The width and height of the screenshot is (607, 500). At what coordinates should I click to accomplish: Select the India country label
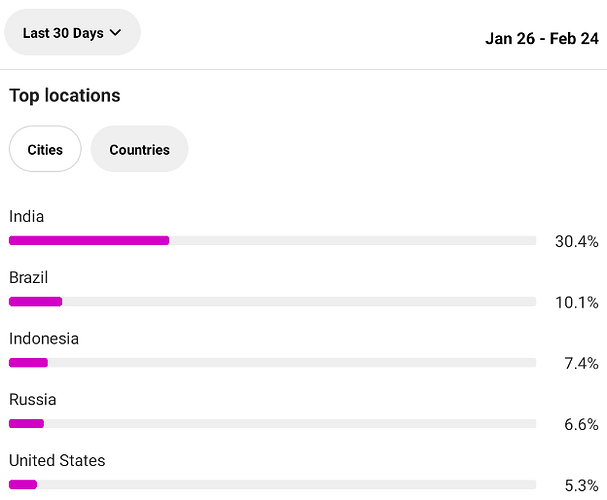pyautogui.click(x=26, y=216)
